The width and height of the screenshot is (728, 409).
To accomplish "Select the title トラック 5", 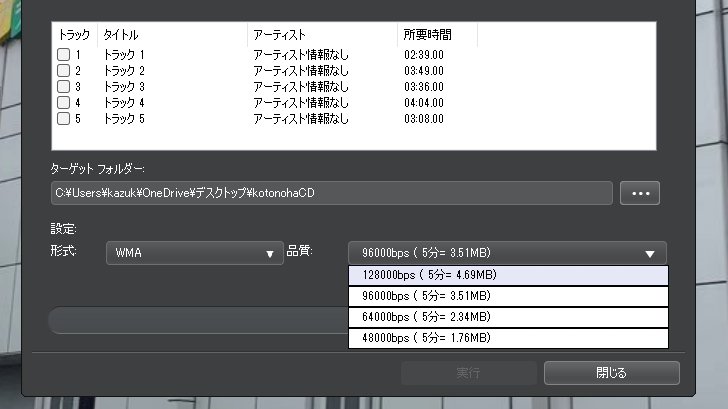I will click(x=124, y=119).
